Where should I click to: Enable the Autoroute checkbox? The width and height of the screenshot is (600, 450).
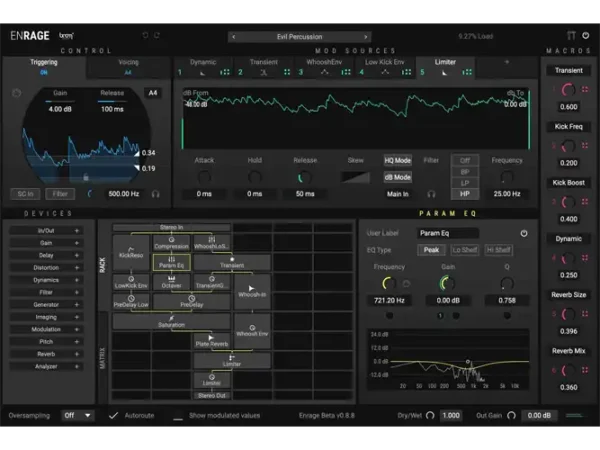click(113, 416)
